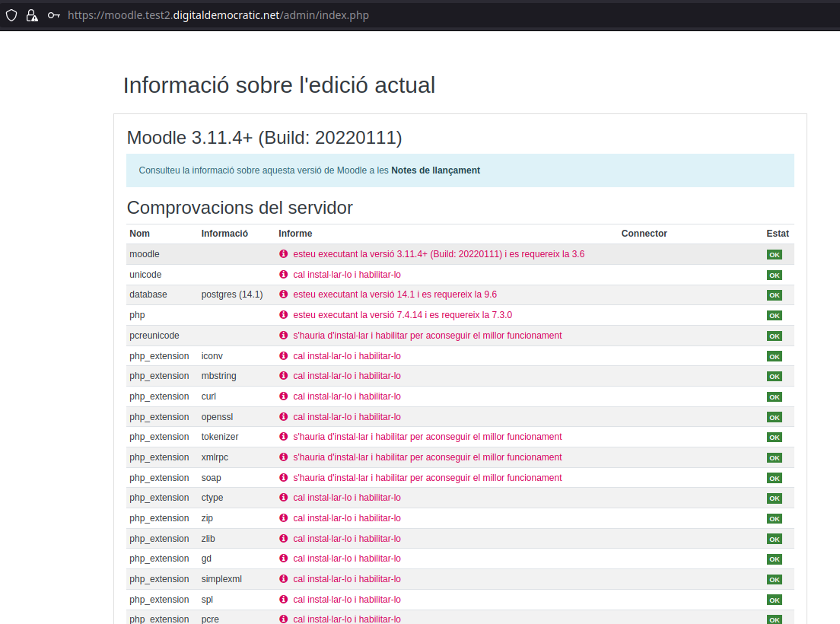Click info icon in the xmlrpc row

coord(283,457)
